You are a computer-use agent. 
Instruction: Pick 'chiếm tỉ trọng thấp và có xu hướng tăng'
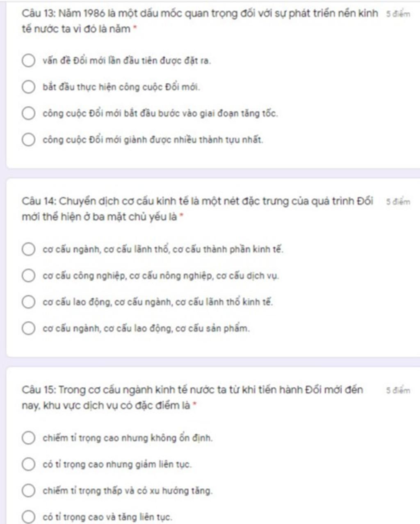(28, 490)
